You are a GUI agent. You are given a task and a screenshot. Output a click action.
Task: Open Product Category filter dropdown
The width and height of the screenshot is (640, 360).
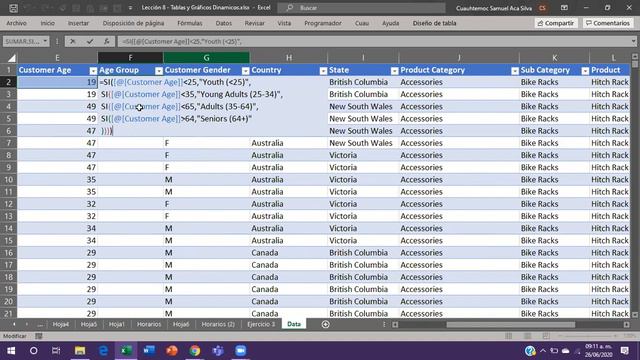point(515,71)
